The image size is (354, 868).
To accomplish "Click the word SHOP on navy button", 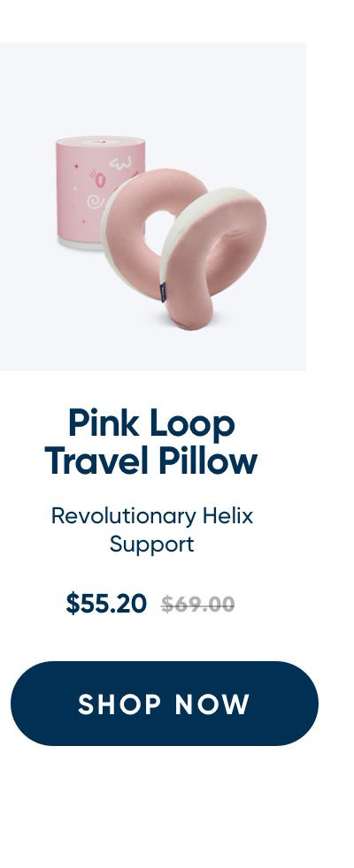I will coord(120,704).
